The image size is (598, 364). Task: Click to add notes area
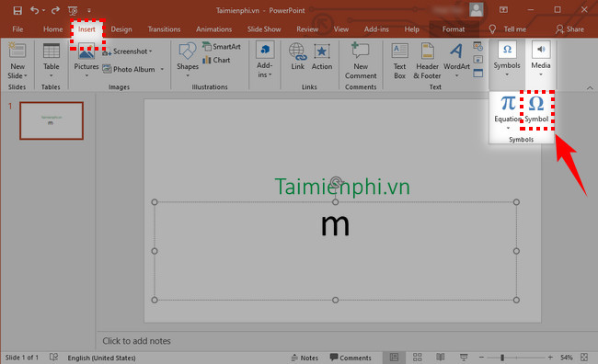(136, 341)
